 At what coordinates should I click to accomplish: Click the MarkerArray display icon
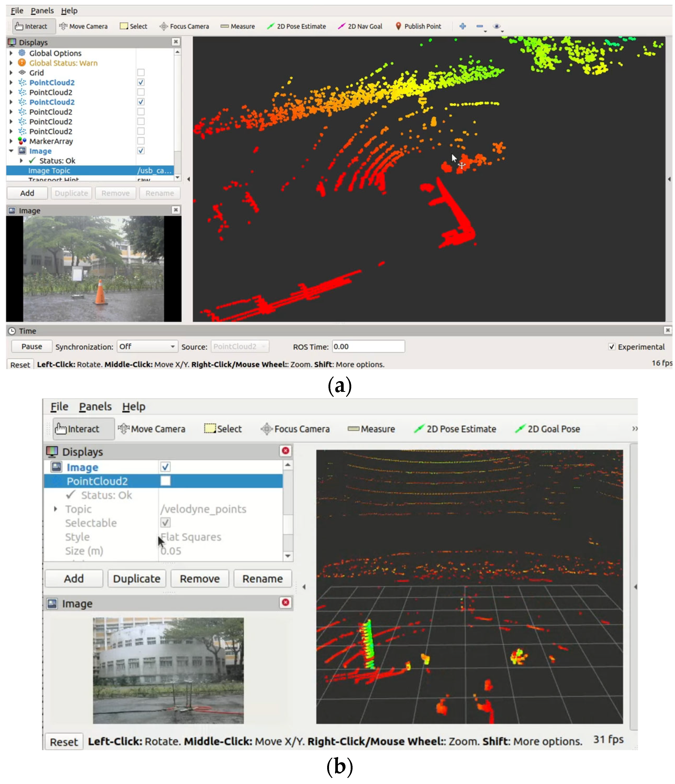22,141
